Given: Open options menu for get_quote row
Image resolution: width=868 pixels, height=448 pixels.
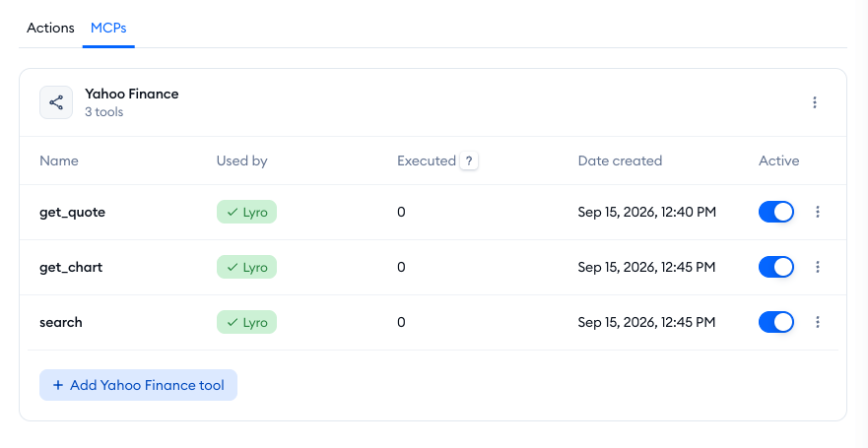Looking at the screenshot, I should tap(818, 212).
